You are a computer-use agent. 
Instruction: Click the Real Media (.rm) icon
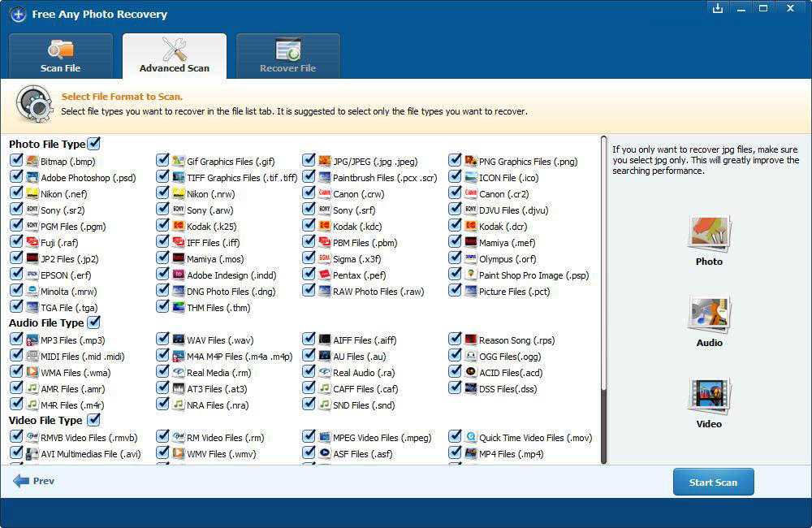coord(179,372)
